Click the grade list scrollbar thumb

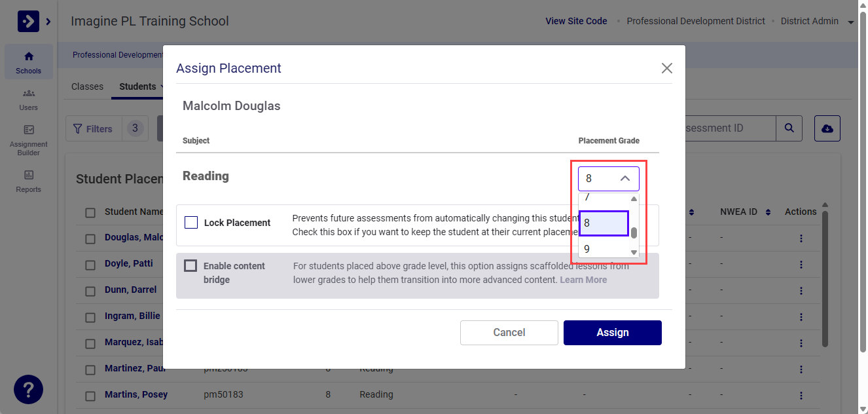point(634,233)
